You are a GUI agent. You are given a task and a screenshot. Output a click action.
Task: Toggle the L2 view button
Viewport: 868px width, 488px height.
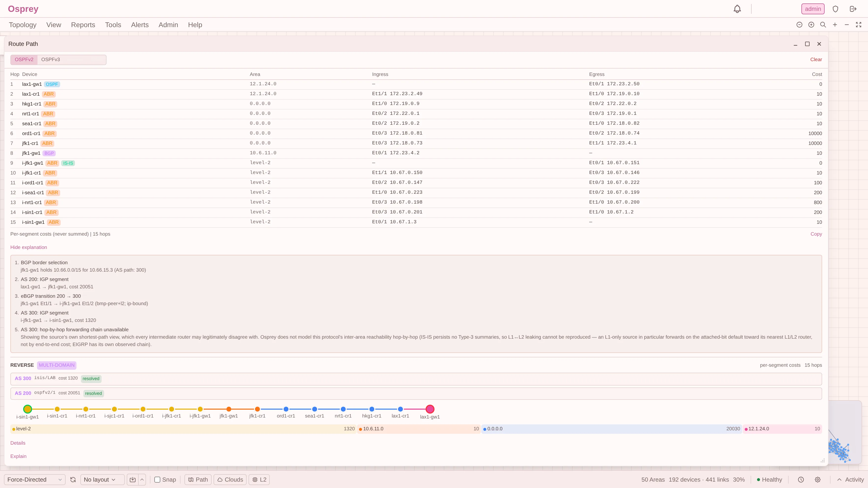[259, 480]
